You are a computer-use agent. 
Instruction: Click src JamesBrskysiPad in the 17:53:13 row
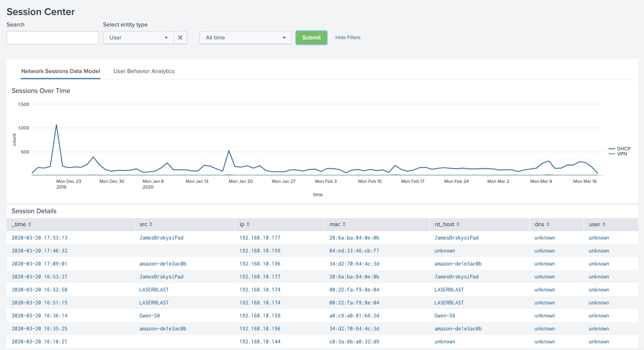click(162, 238)
